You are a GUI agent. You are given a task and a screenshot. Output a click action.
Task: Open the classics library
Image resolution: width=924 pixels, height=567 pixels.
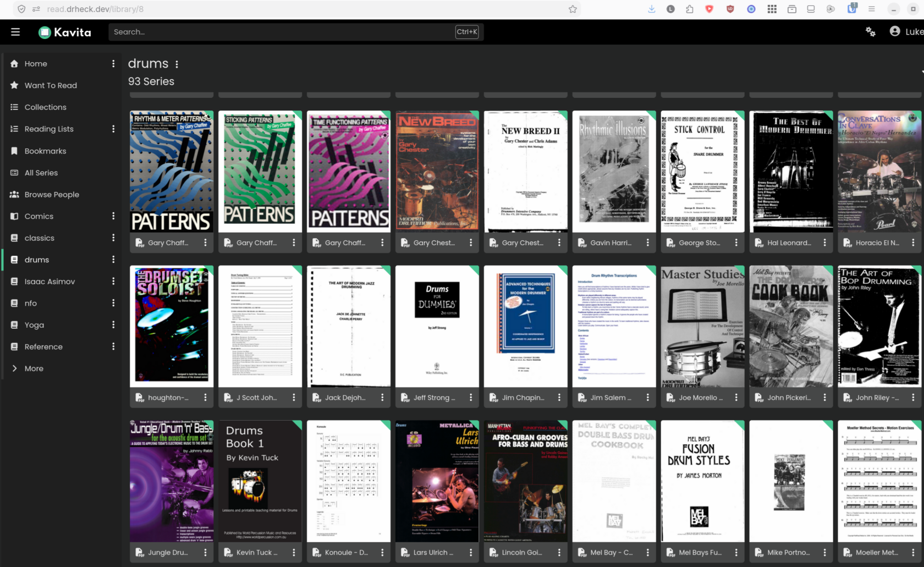(40, 238)
